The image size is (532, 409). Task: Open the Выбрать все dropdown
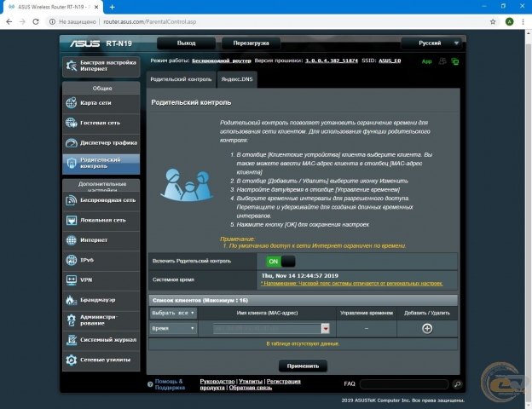[173, 313]
